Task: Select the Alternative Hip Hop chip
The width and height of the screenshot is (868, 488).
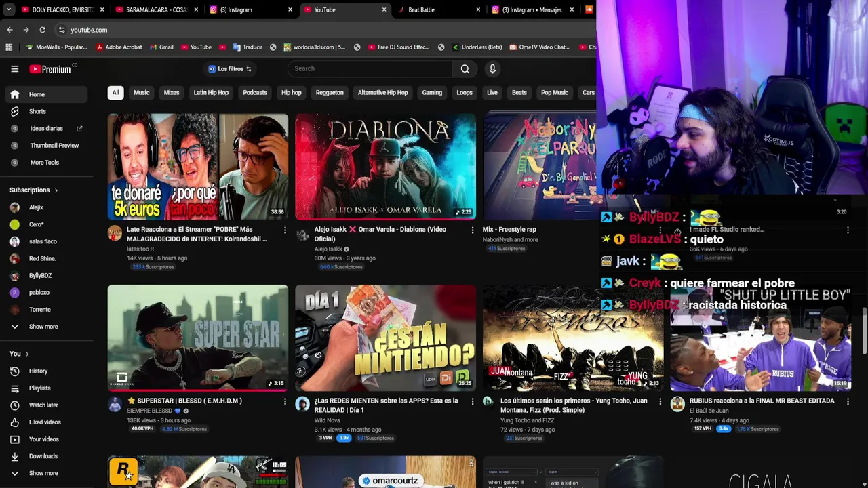Action: click(382, 92)
